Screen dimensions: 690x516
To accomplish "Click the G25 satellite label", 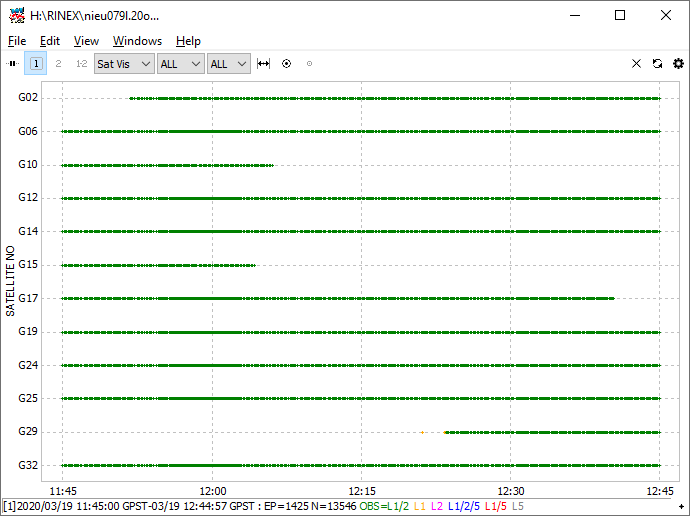I will click(28, 398).
